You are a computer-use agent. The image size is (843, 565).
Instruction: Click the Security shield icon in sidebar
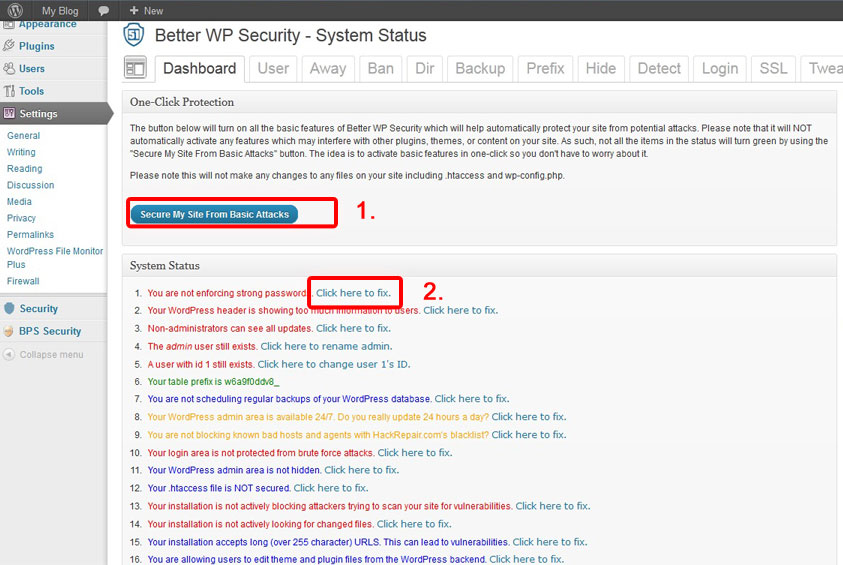click(9, 309)
